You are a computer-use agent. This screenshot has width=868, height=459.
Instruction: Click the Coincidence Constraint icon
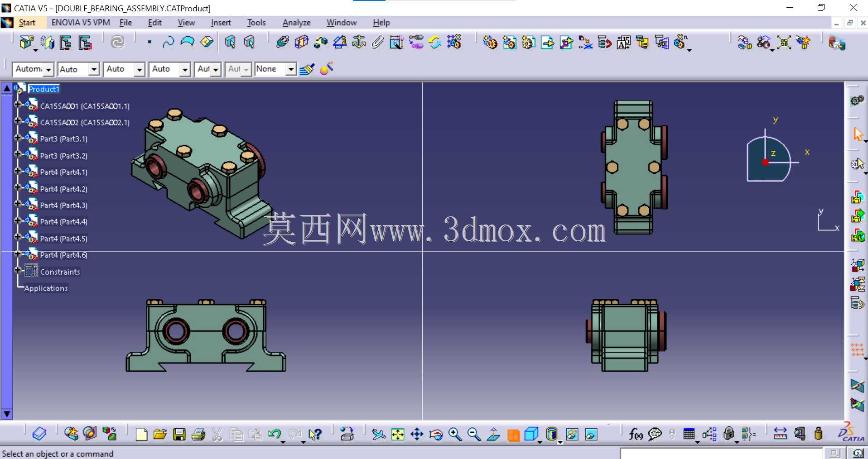(x=282, y=42)
